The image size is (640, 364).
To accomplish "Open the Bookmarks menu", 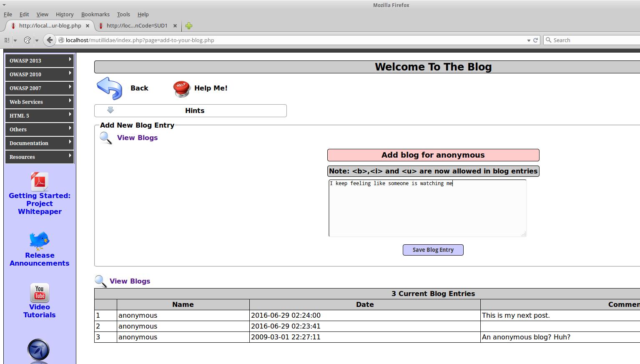I will point(95,14).
